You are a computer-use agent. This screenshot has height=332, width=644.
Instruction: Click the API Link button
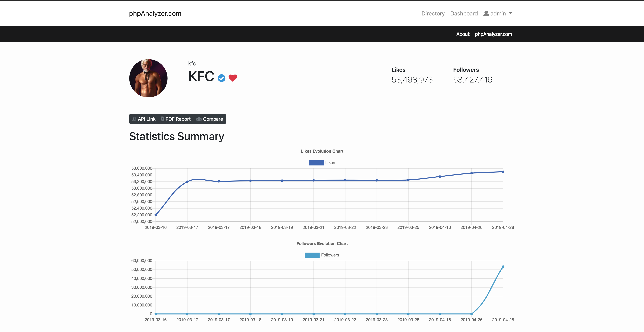tap(144, 119)
